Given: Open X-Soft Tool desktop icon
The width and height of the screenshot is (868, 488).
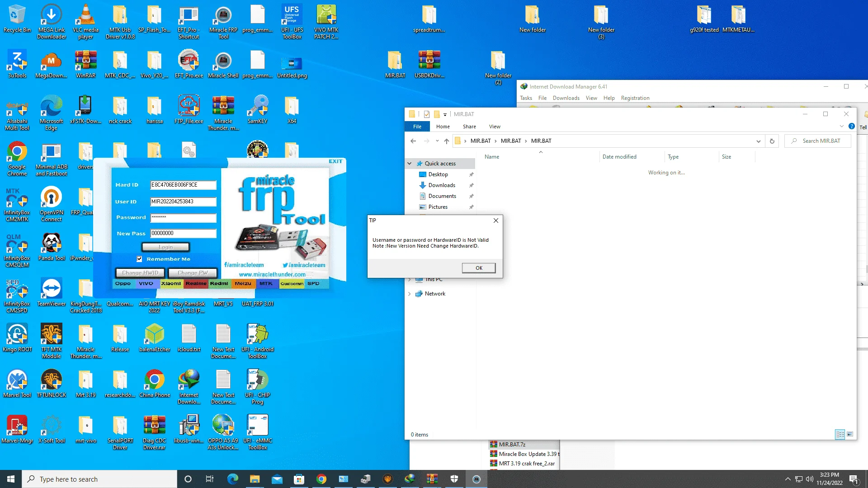Looking at the screenshot, I should pyautogui.click(x=51, y=429).
